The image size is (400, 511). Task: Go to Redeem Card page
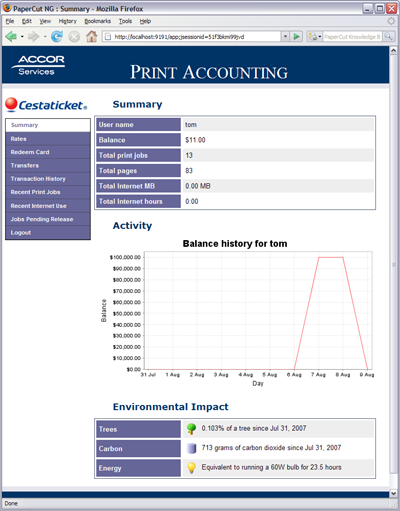(48, 152)
